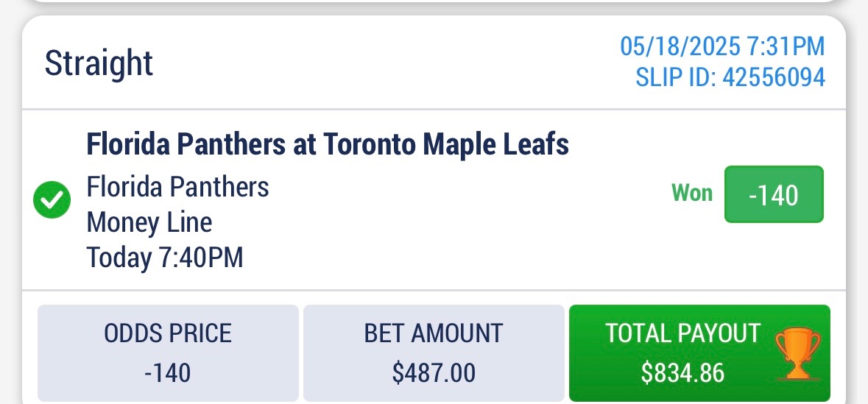Click the Money Line bet type text
Screen dimensions: 868x404
coord(149,222)
